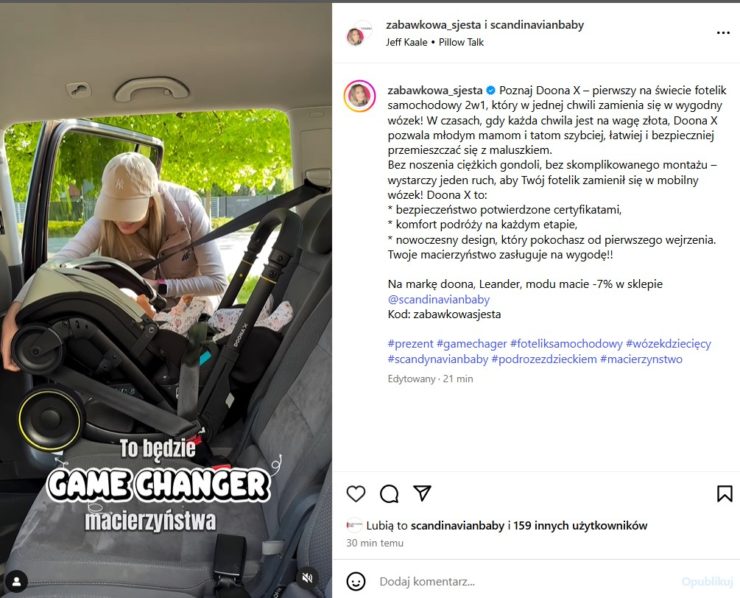Open #macierzynstwo hashtag
This screenshot has width=740, height=598.
(641, 359)
